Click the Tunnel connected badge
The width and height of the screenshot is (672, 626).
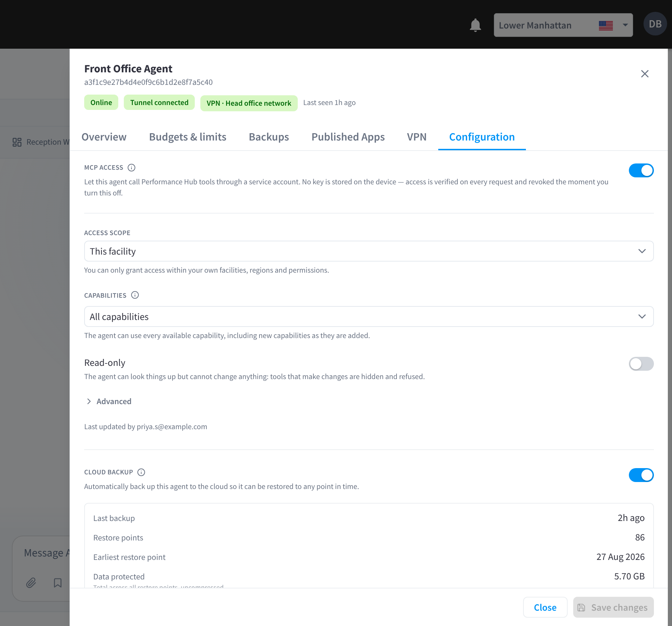pos(159,103)
